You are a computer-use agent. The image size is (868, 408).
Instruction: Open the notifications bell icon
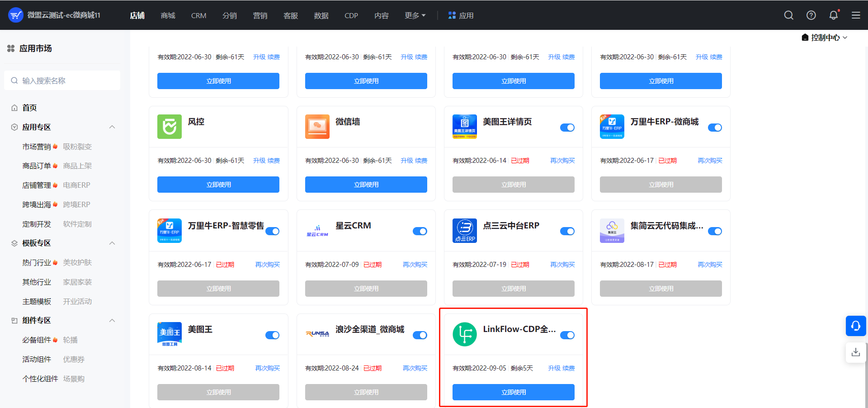[834, 15]
